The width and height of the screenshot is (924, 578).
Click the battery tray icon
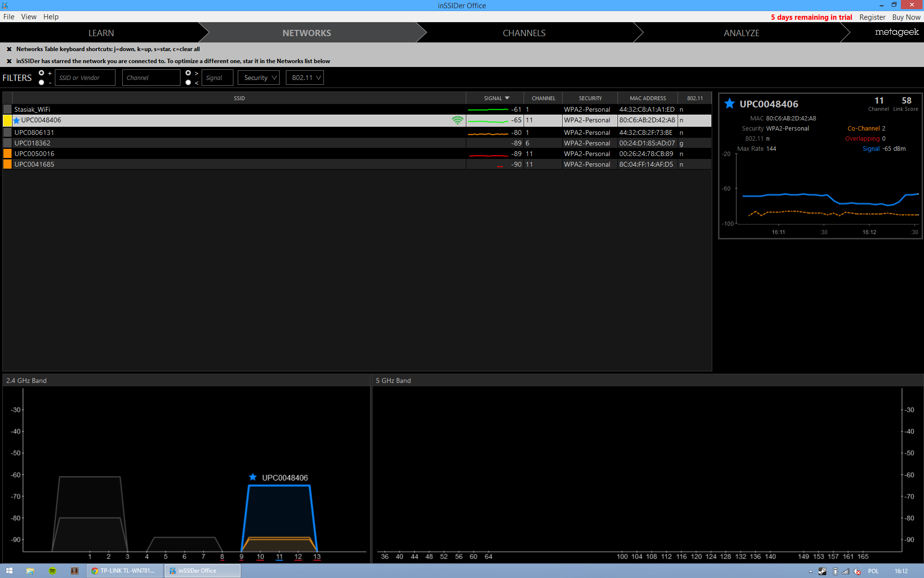click(835, 571)
